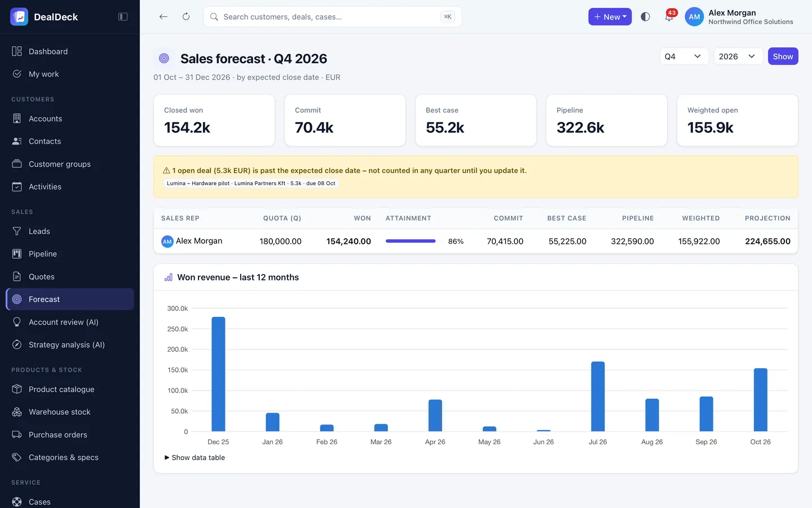Open Product catalogue in sidebar

click(70, 389)
